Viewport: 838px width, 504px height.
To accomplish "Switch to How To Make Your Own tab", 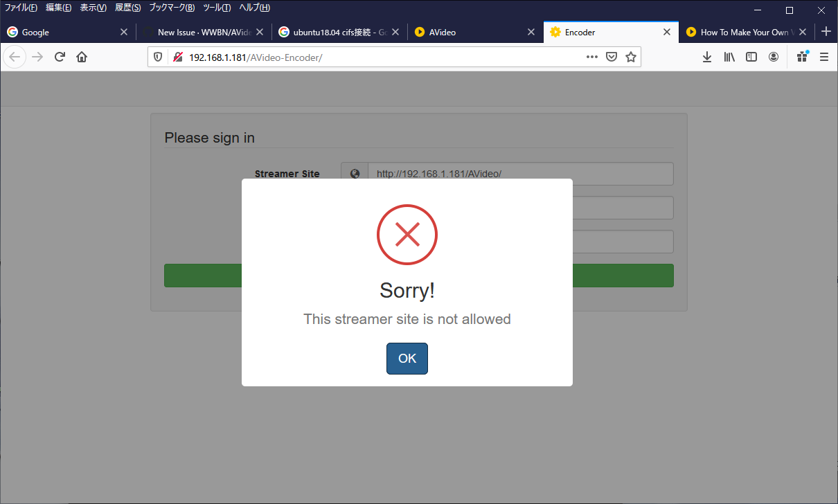I will (x=745, y=32).
